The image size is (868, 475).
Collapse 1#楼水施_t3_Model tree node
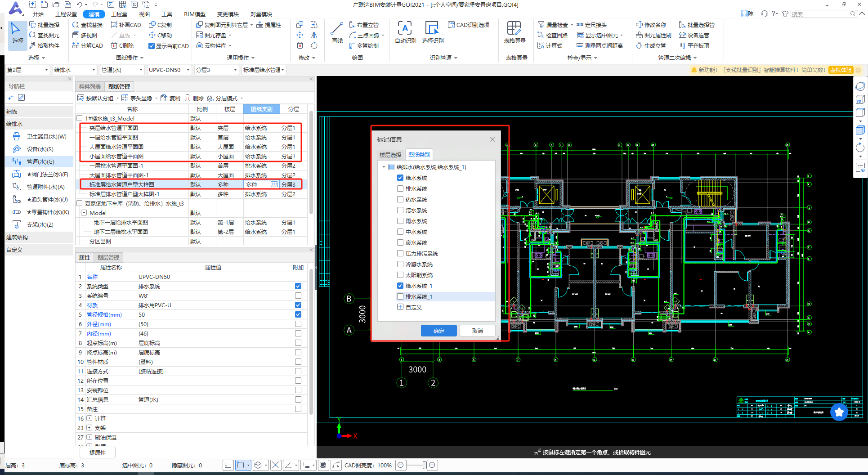80,118
